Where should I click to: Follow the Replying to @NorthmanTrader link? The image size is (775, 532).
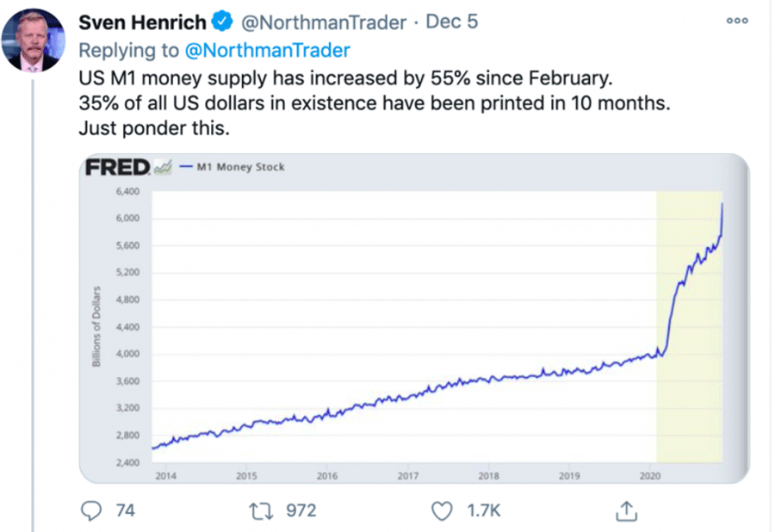(x=268, y=50)
